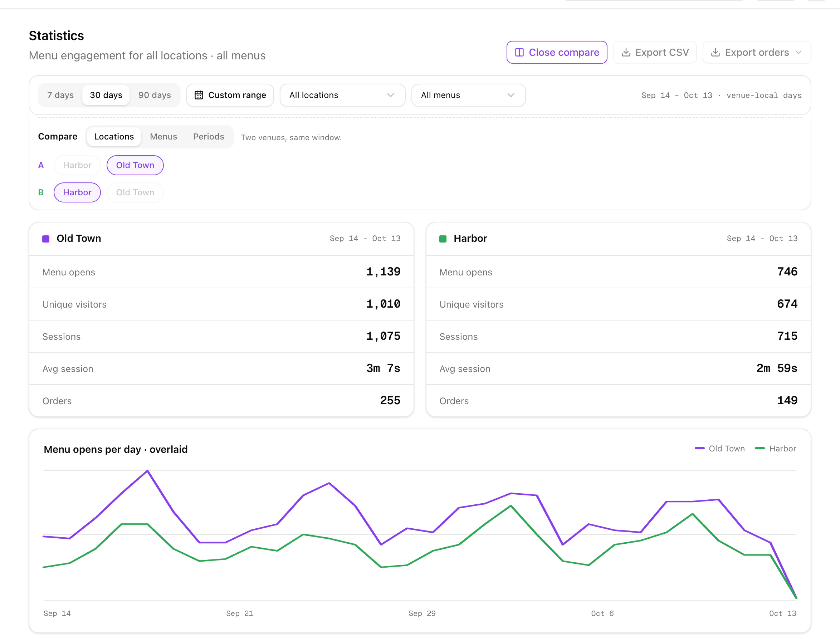Open the Custom range picker
This screenshot has height=641, width=840.
(x=230, y=95)
